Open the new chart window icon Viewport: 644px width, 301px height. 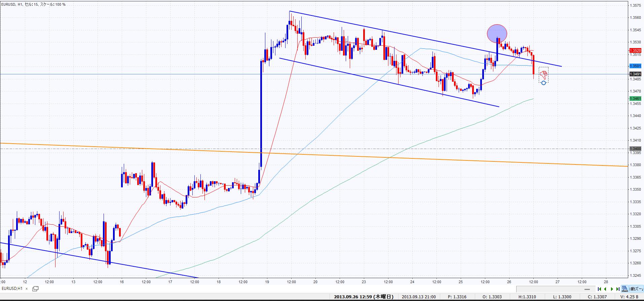35,289
